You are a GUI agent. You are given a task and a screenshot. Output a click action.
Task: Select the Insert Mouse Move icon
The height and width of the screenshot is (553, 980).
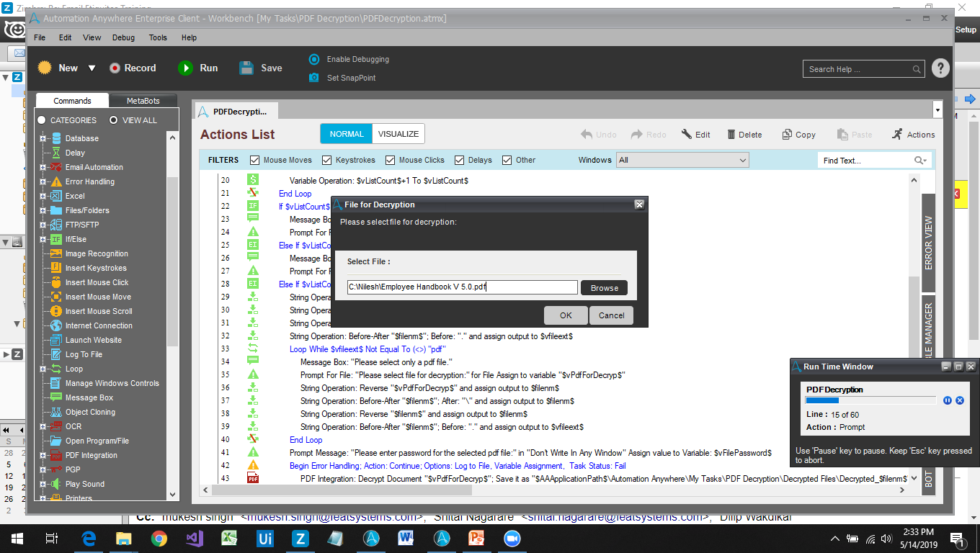point(56,297)
